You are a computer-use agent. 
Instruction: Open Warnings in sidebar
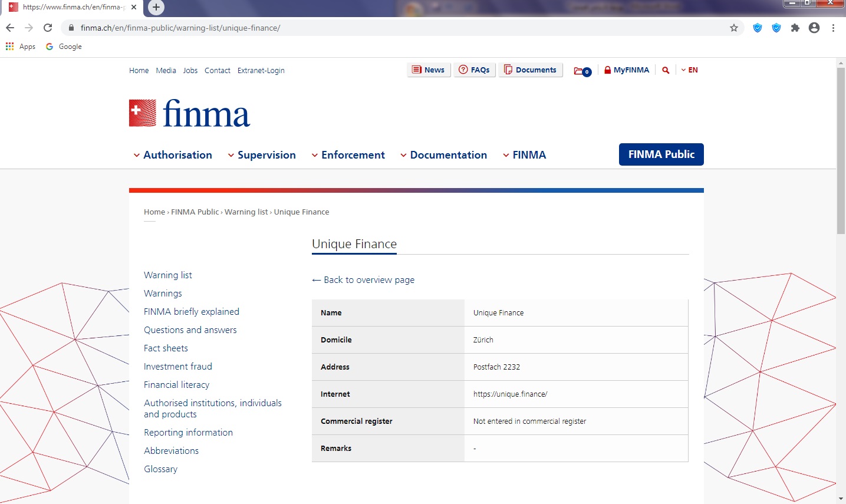click(163, 294)
